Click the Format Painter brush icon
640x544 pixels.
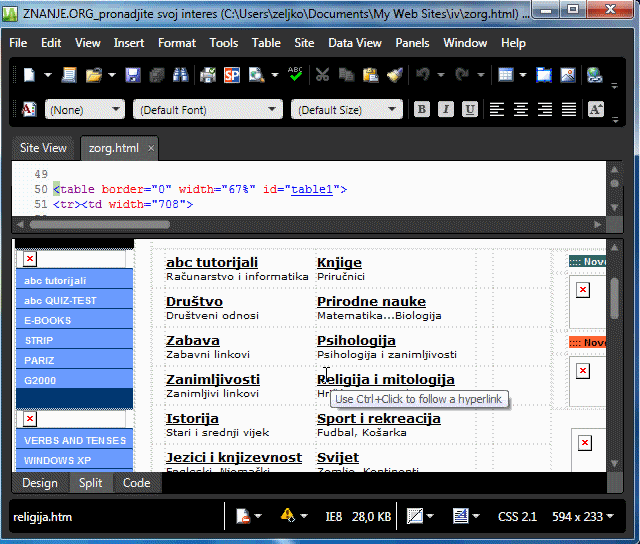point(394,75)
